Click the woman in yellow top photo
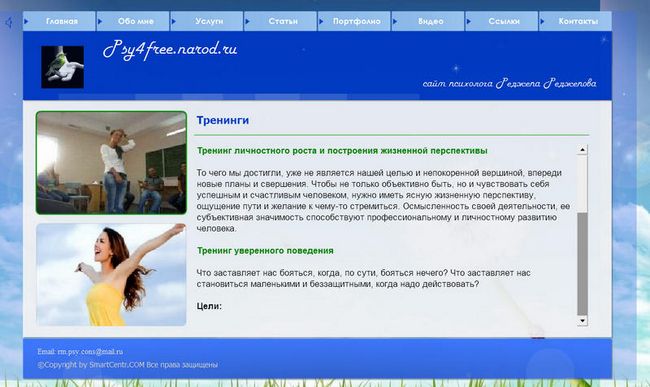 pyautogui.click(x=111, y=274)
